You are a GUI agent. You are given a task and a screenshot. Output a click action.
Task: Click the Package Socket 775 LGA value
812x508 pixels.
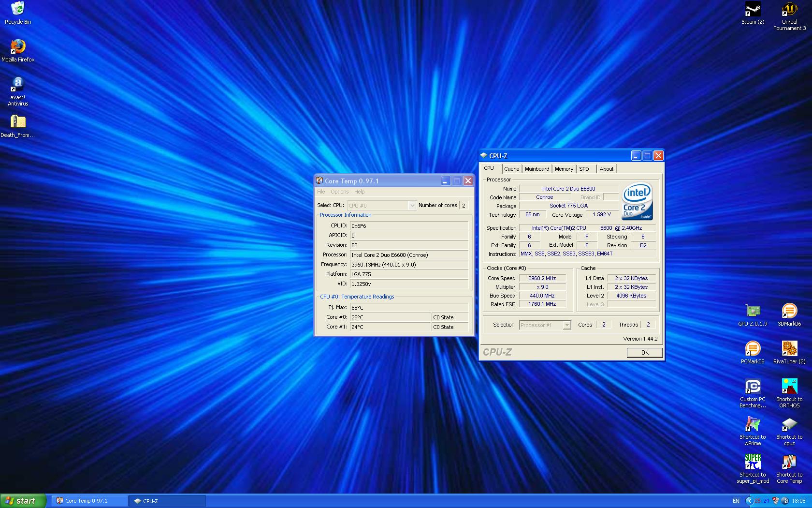[568, 206]
